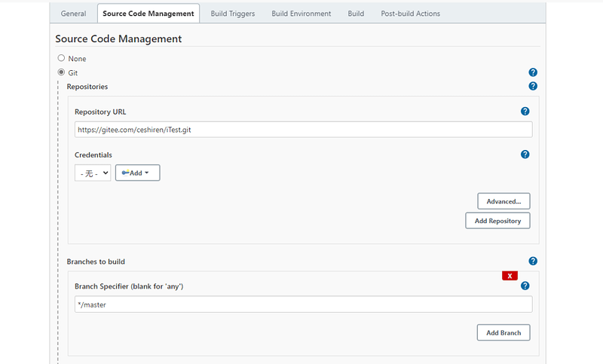The image size is (603, 364).
Task: Switch to the General tab
Action: pyautogui.click(x=73, y=14)
